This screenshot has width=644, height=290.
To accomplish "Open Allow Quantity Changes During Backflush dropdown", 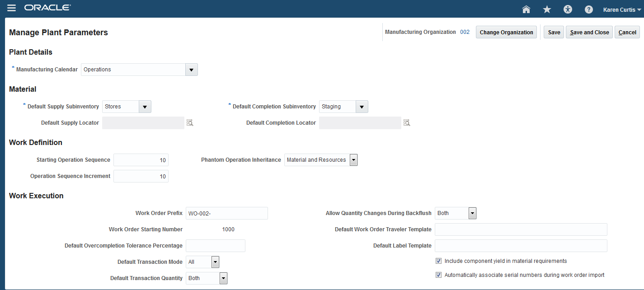I will click(473, 213).
